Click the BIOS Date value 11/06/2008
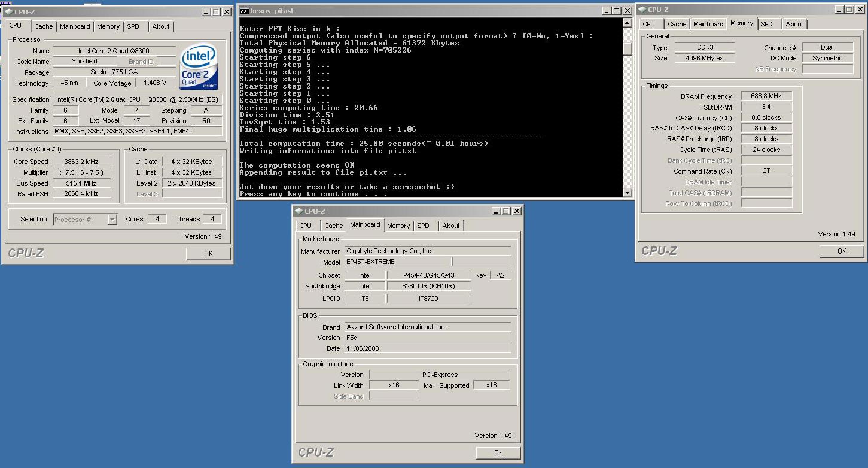This screenshot has height=468, width=868. [428, 348]
